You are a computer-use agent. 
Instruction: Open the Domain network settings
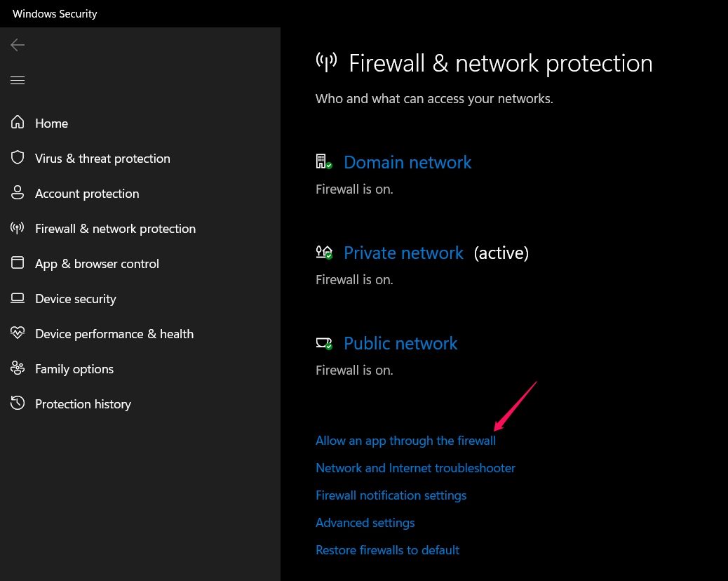click(407, 163)
